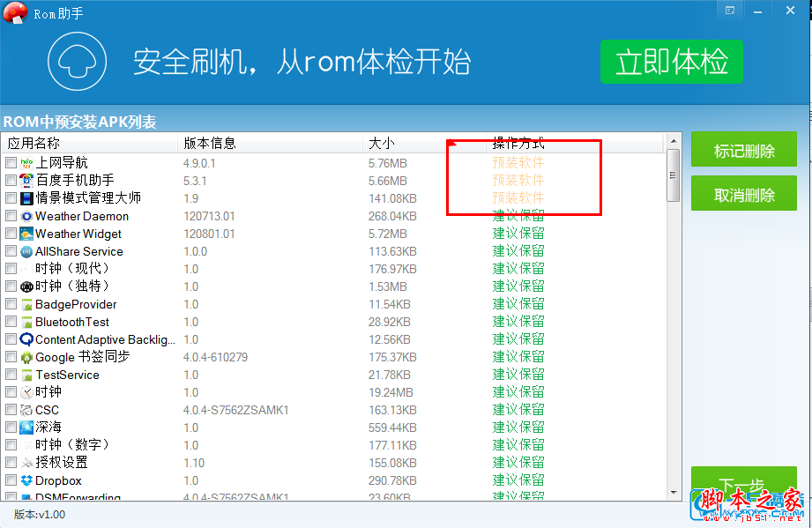Click the 下一步 button

coord(743,483)
